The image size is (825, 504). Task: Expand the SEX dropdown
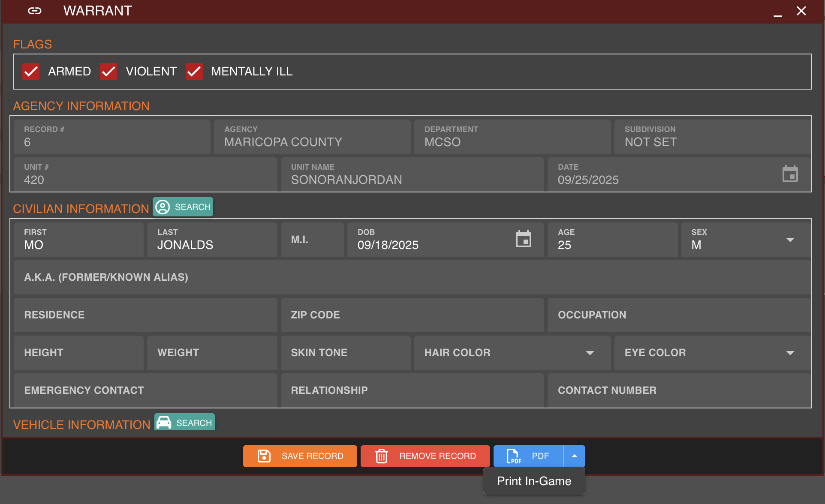(x=790, y=240)
